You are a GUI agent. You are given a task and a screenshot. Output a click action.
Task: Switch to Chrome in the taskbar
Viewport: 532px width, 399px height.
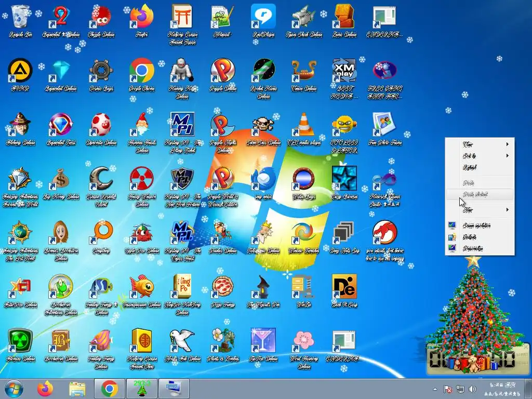tap(109, 389)
